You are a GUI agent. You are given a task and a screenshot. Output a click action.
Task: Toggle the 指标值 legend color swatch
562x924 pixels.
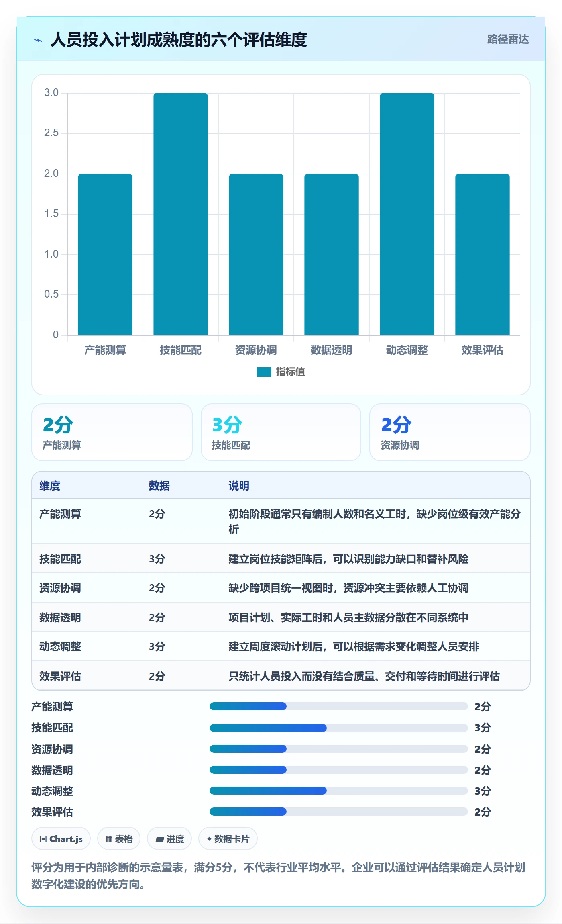coord(264,372)
